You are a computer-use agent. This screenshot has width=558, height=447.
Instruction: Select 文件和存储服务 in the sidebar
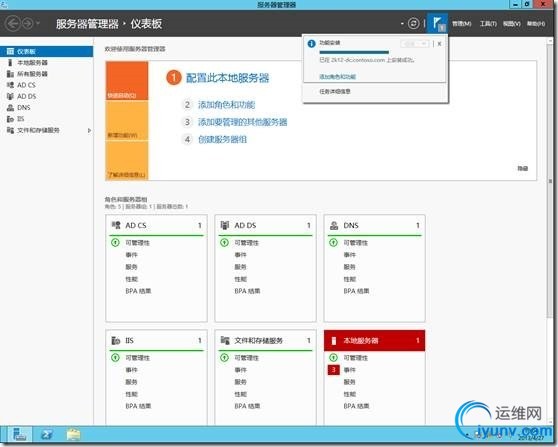38,130
